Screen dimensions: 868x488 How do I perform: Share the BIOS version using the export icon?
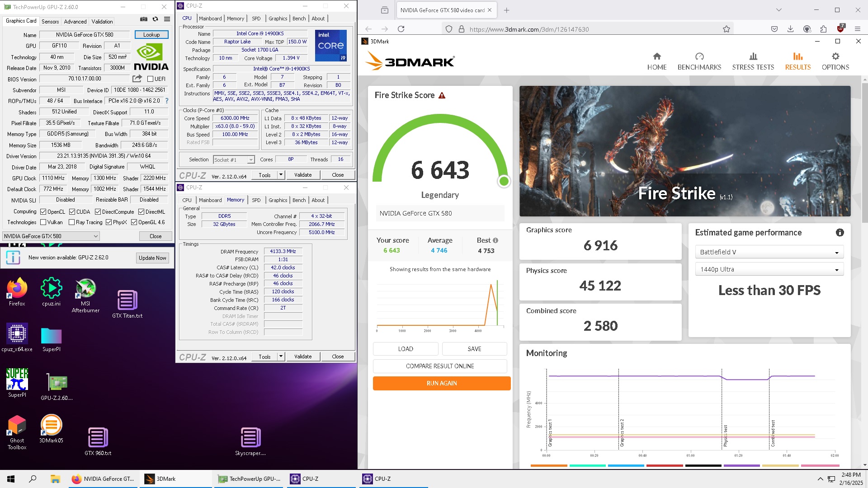click(x=137, y=79)
